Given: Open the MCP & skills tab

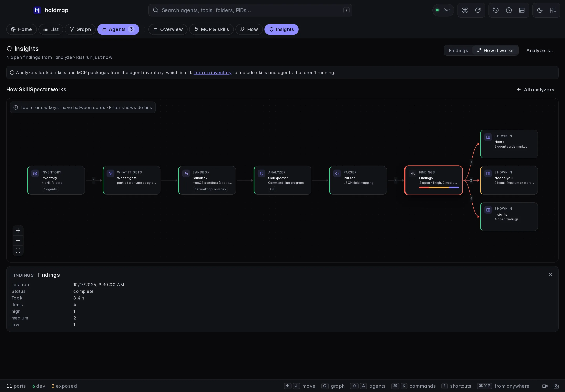Looking at the screenshot, I should 211,29.
